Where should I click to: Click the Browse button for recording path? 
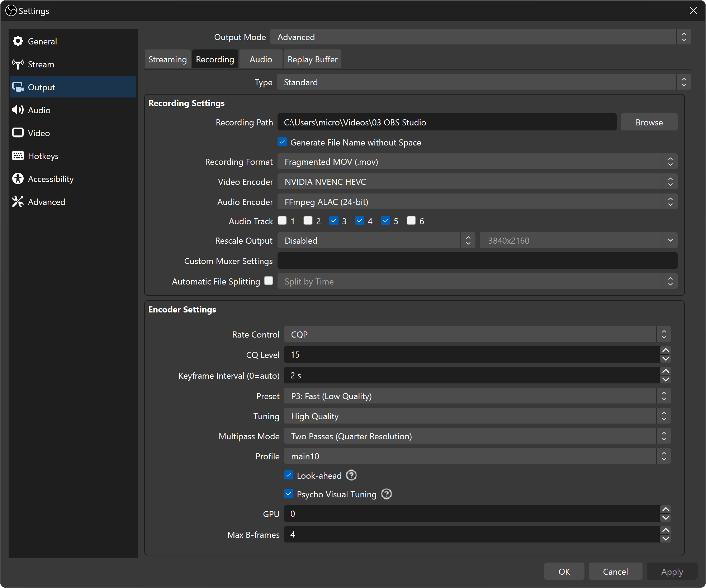coord(649,122)
